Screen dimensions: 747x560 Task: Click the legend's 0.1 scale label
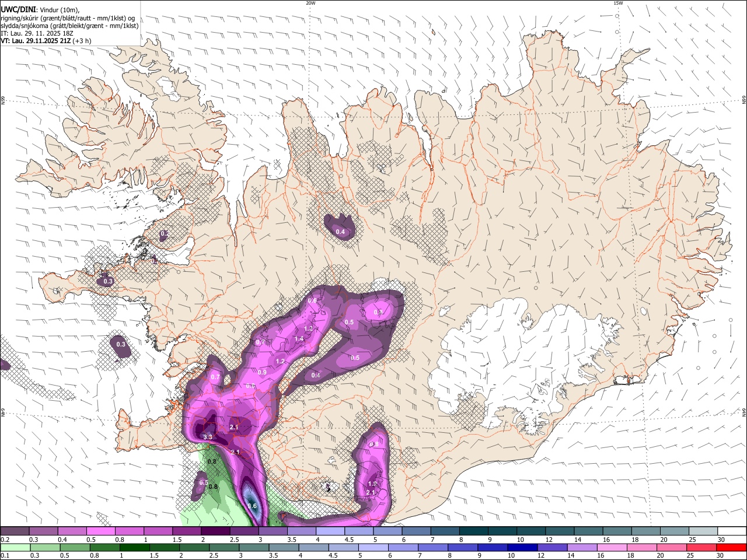click(5, 556)
